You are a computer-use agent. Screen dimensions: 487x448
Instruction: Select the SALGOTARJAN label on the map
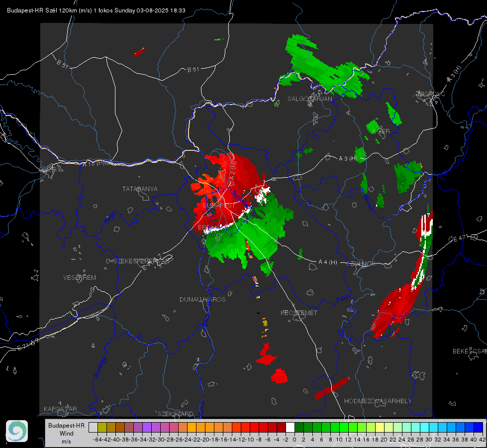pos(309,99)
